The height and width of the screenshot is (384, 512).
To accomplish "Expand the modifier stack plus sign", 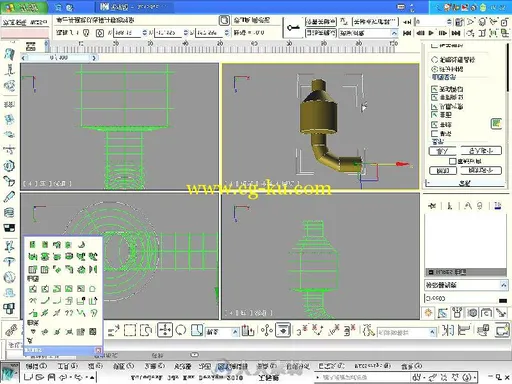I will pyautogui.click(x=431, y=272).
